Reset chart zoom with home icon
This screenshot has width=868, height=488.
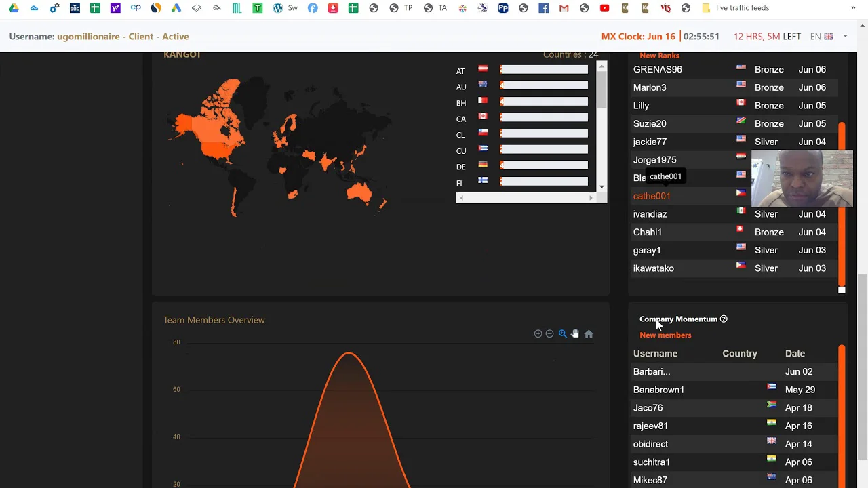point(589,333)
